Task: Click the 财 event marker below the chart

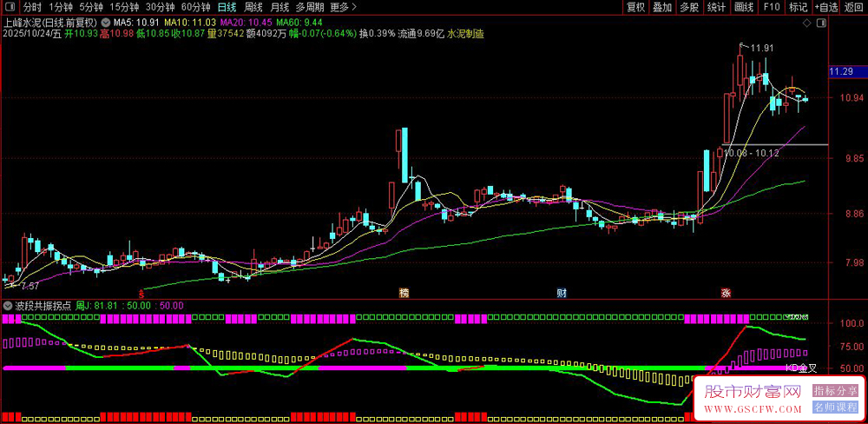Action: pos(562,293)
